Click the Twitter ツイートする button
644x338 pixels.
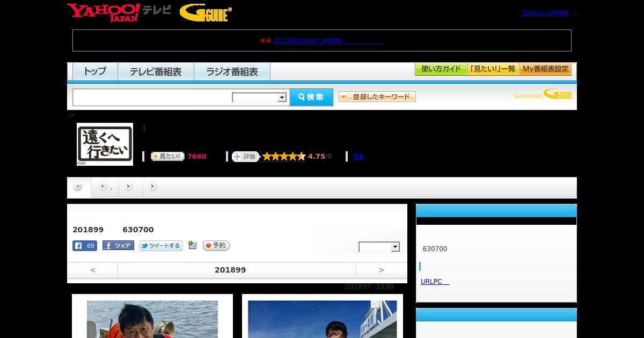click(x=161, y=246)
